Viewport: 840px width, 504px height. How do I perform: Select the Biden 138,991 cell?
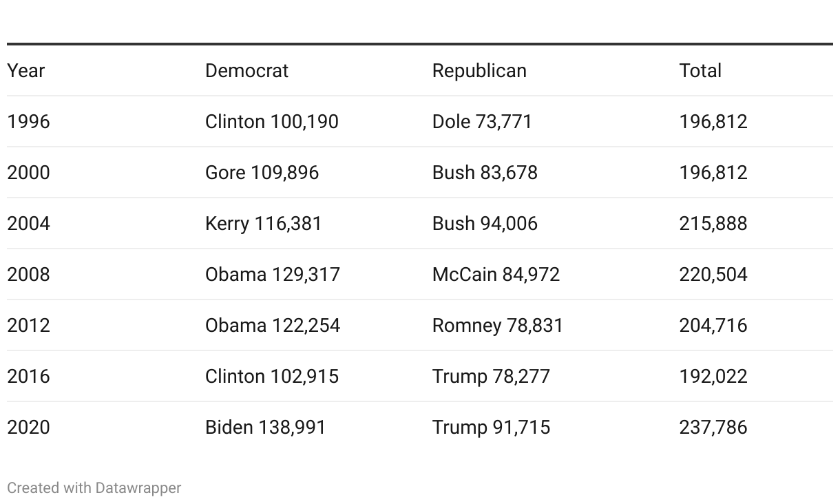click(265, 428)
